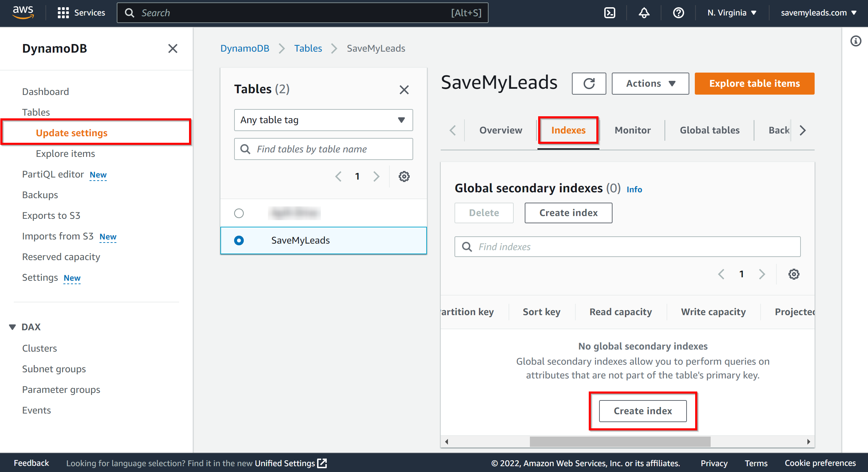Collapse the DAX section

click(12, 327)
